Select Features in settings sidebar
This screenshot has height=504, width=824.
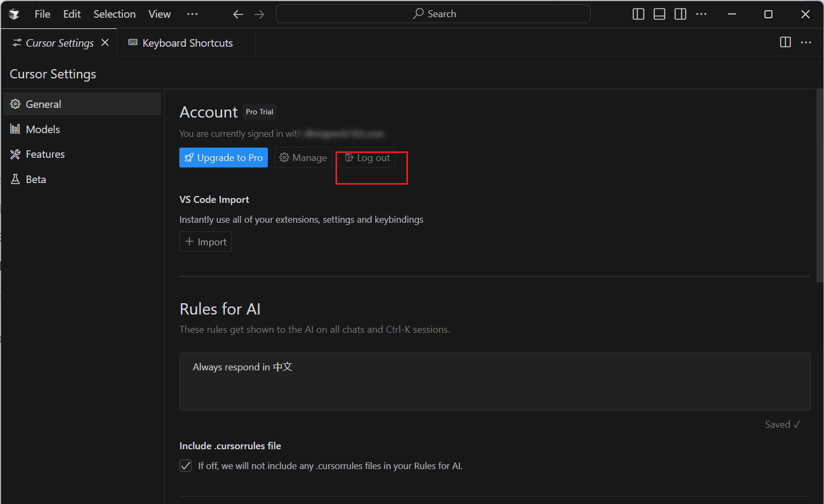click(82, 154)
